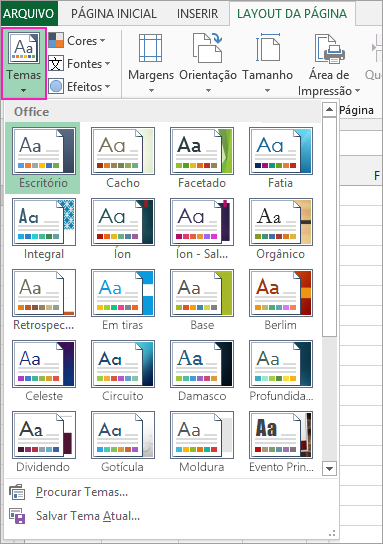Image resolution: width=383 pixels, height=544 pixels.
Task: Choose the Celeste theme icon
Action: (44, 364)
